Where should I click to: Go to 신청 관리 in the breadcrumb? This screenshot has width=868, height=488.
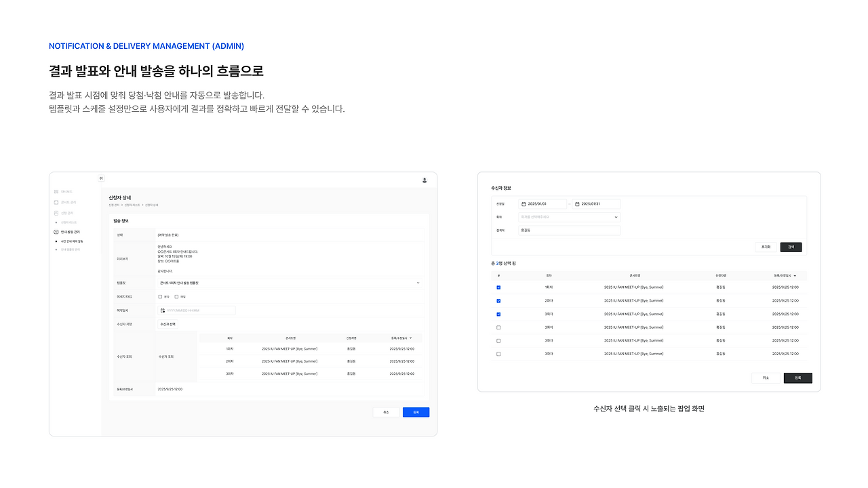[x=114, y=205]
